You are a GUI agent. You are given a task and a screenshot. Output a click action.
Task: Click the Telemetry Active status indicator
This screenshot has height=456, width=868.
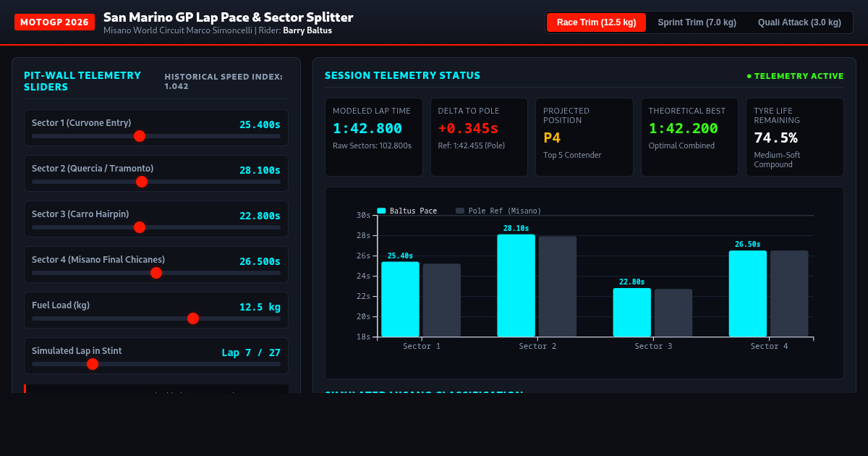(795, 76)
